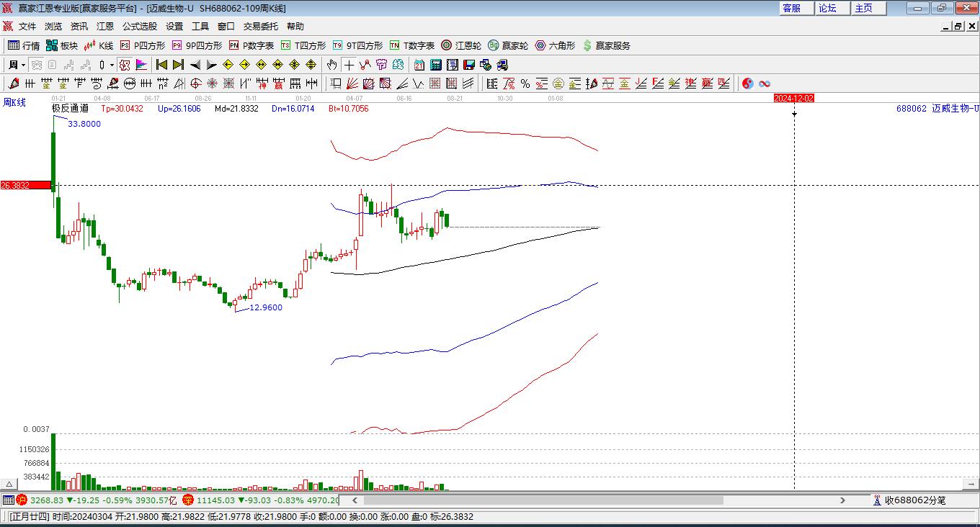The width and height of the screenshot is (980, 527).
Task: Open the 9P四方形 tool
Action: pyautogui.click(x=197, y=45)
